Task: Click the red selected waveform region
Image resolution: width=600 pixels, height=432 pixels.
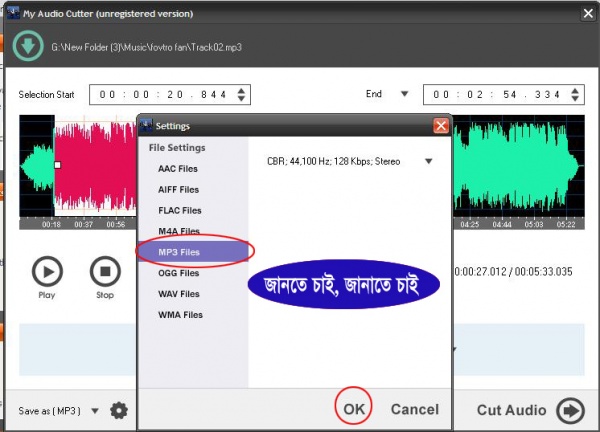Action: coord(96,166)
